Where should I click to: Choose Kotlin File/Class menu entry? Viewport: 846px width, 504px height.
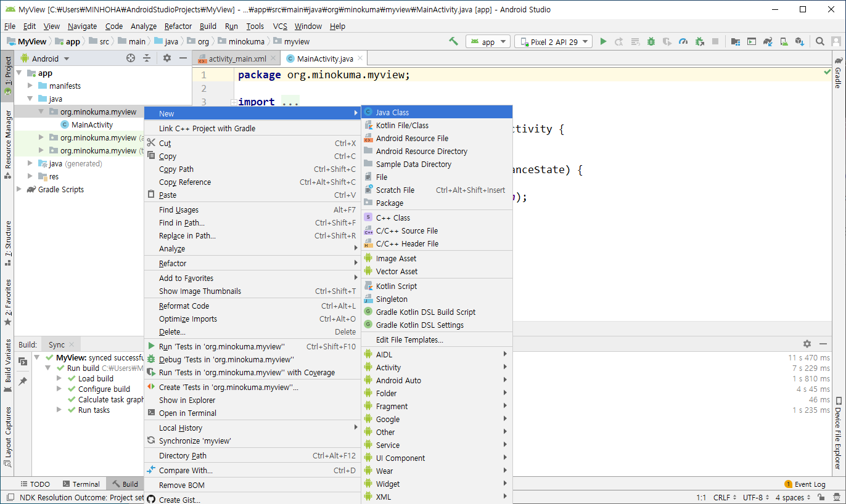pyautogui.click(x=437, y=125)
